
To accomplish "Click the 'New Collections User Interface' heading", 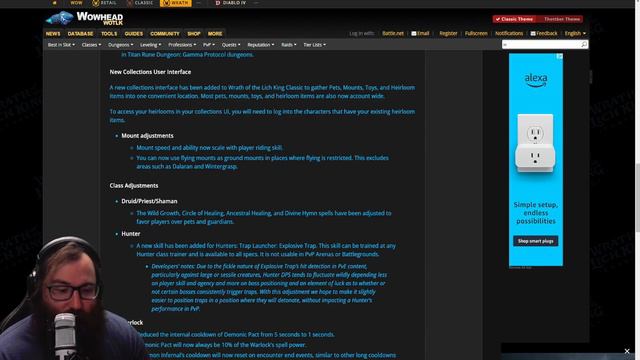I will coord(150,72).
